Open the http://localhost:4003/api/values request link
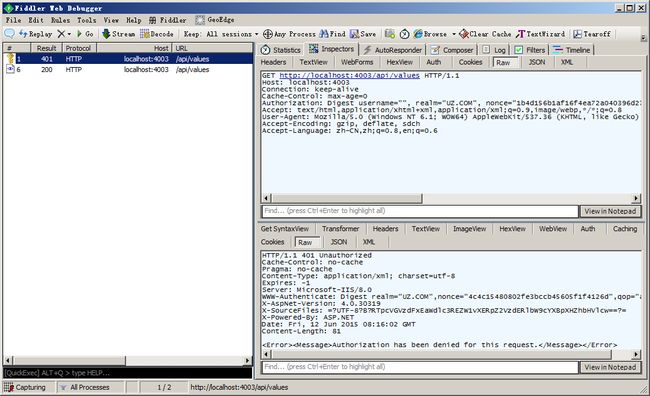 click(x=349, y=75)
